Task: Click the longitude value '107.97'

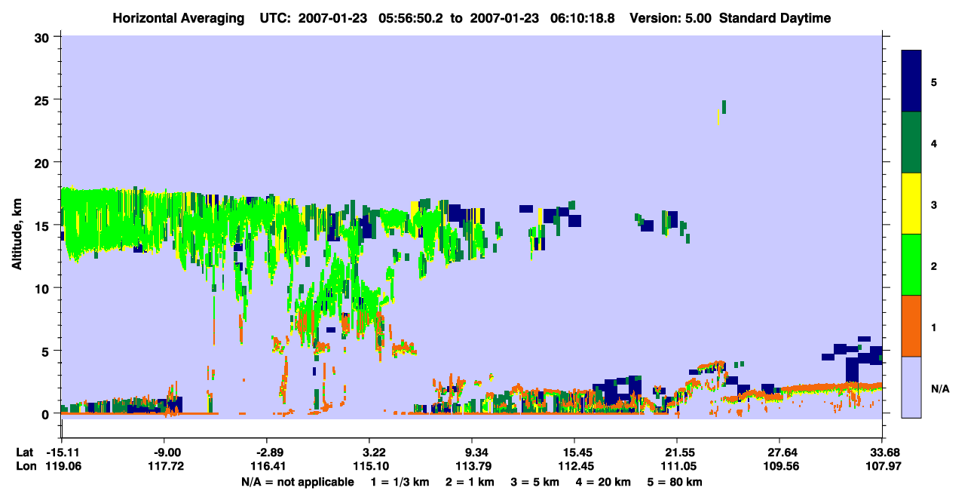Action: tap(882, 466)
